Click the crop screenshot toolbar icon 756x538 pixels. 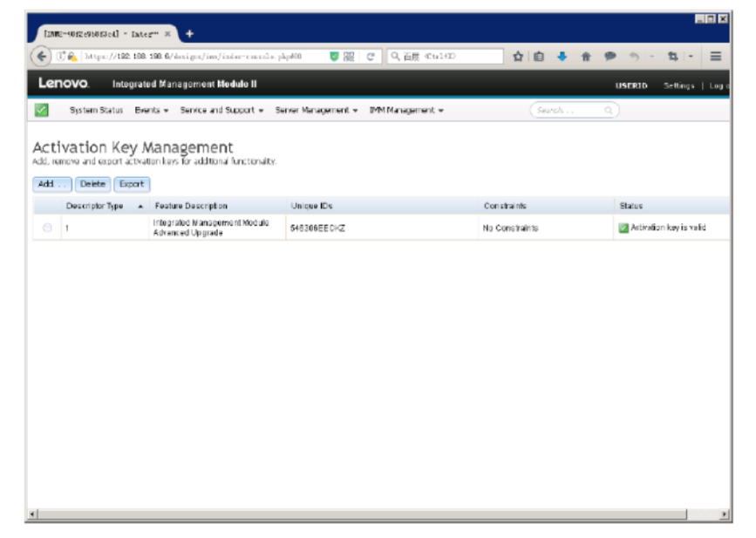672,57
